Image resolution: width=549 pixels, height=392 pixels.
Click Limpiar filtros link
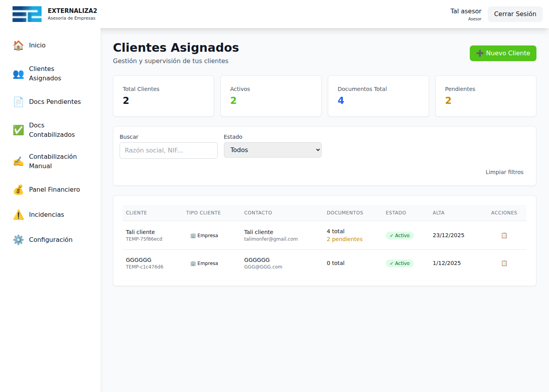click(504, 172)
